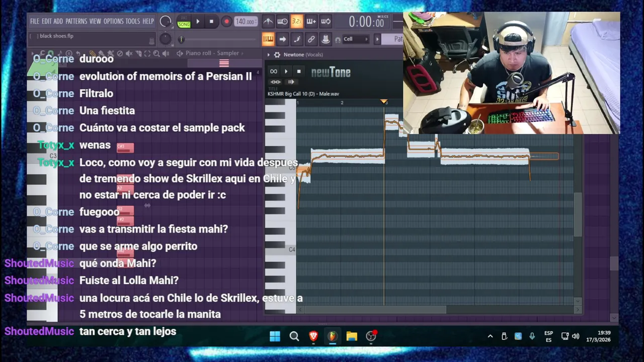The image size is (644, 362).
Task: Toggle the PAT/SONG mode switch
Action: (x=184, y=22)
